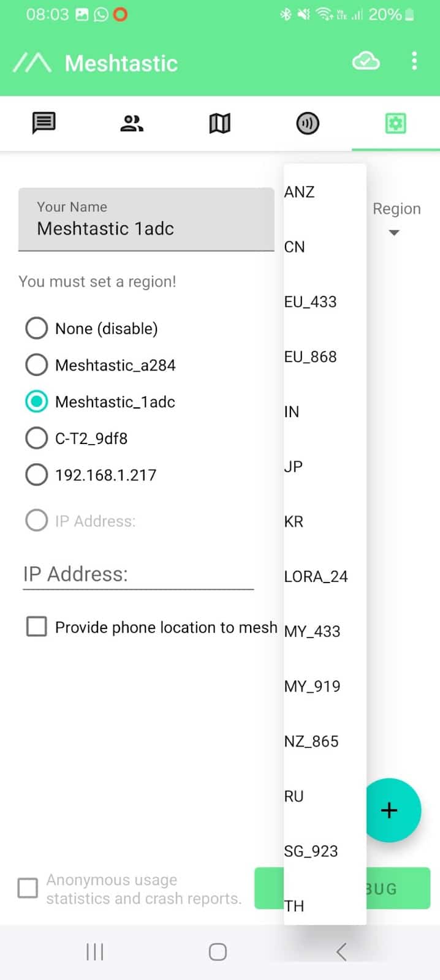Open the Map tab icon
The height and width of the screenshot is (980, 440).
point(219,123)
